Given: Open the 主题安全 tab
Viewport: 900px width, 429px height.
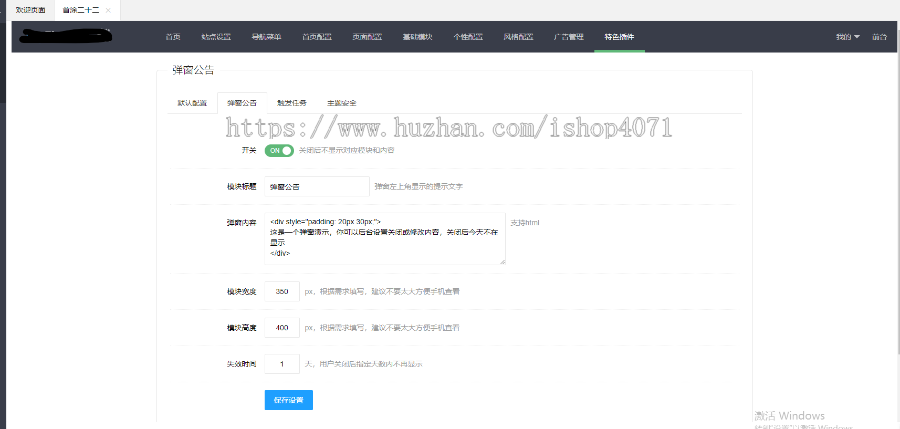Looking at the screenshot, I should click(341, 103).
